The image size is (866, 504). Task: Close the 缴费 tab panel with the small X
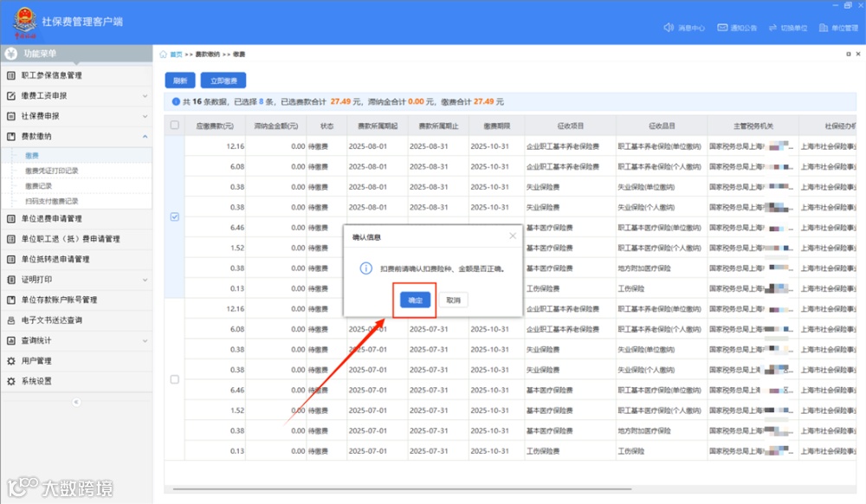[x=857, y=54]
